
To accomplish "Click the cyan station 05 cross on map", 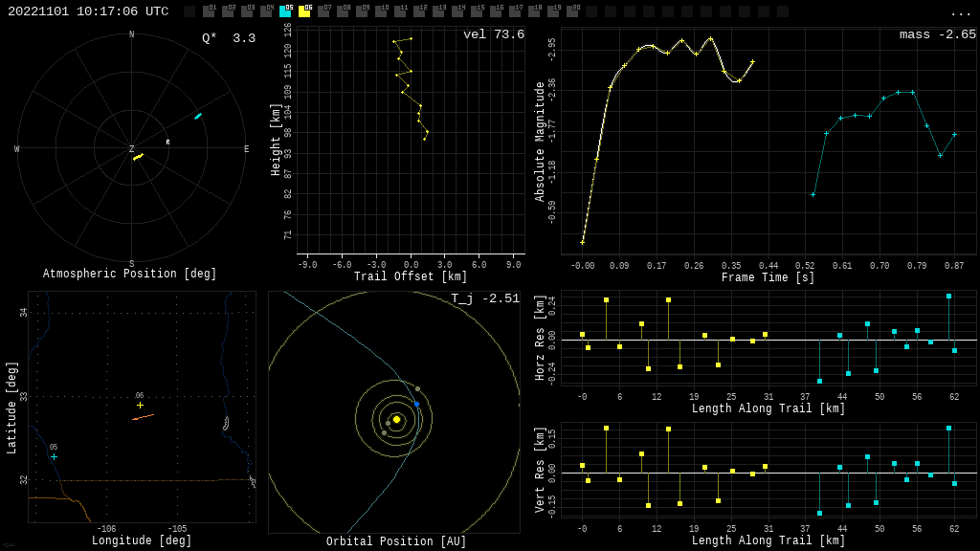I will (x=54, y=457).
